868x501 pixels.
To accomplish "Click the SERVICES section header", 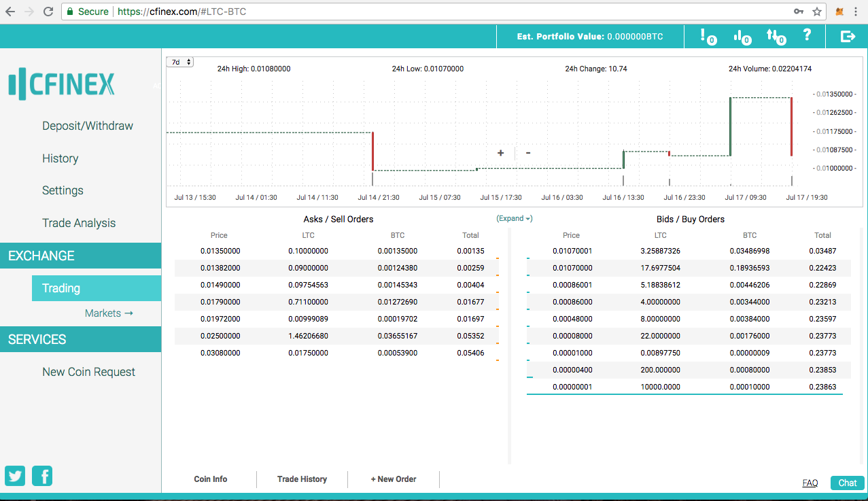I will click(81, 339).
